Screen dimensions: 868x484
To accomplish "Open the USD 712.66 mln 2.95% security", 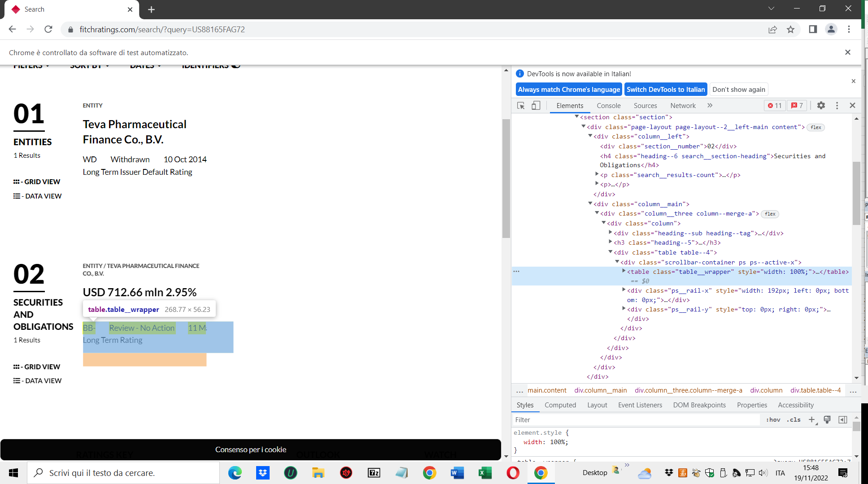I will click(x=140, y=292).
